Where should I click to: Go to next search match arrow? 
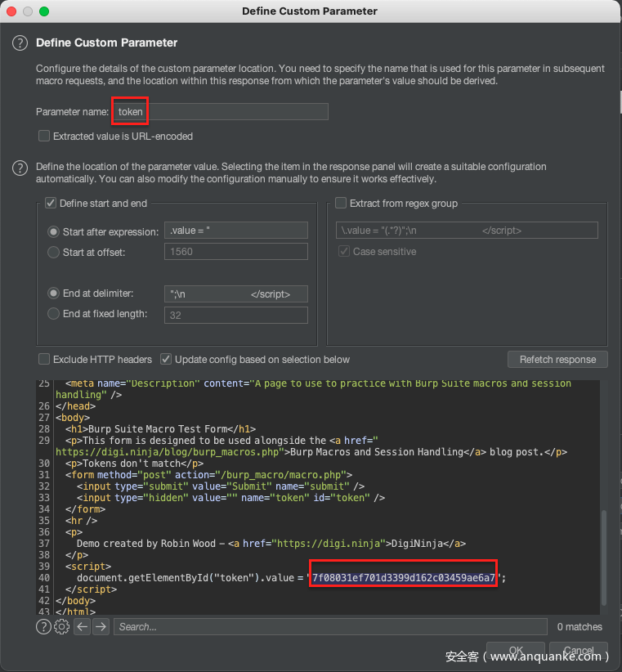coord(101,627)
